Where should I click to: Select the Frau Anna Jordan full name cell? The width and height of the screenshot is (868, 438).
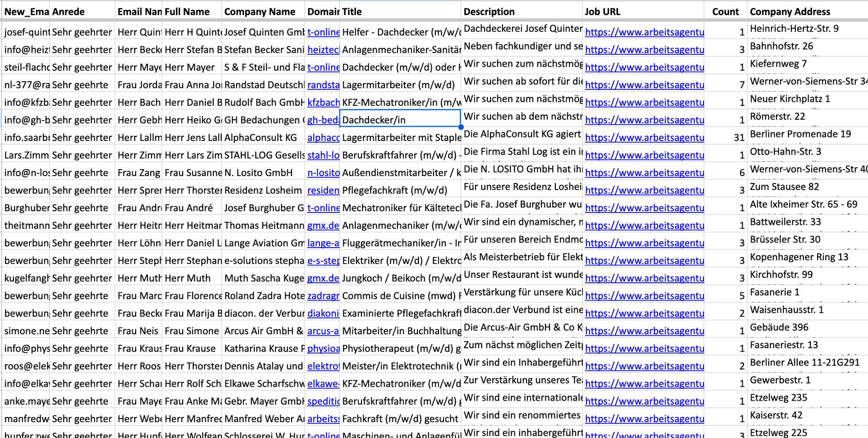(x=191, y=85)
